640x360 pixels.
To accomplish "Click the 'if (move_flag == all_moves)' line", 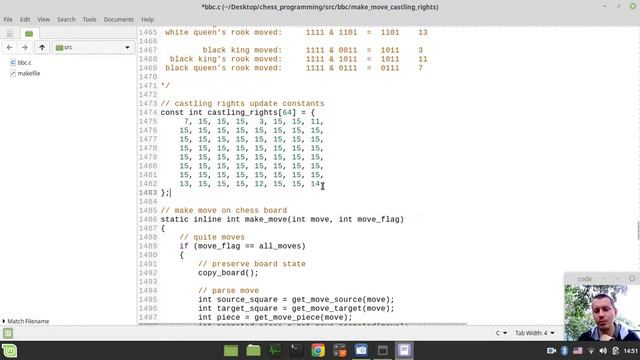I will (242, 246).
